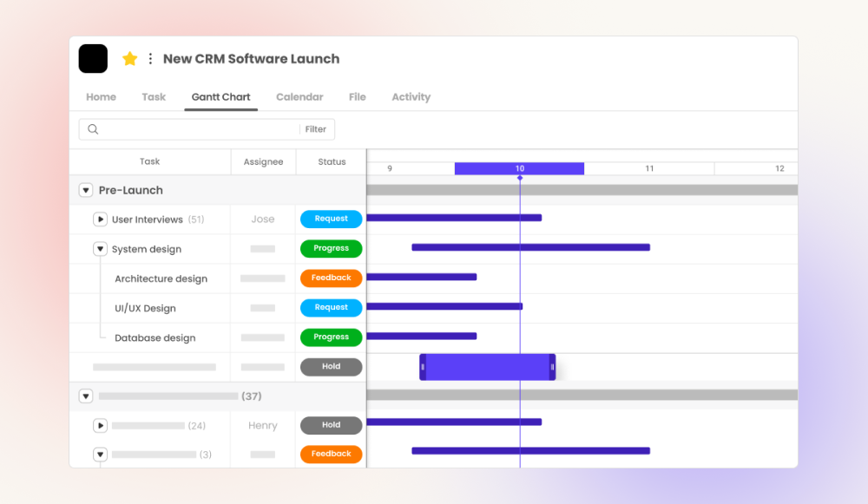Screen dimensions: 868x504
Task: Click the Architecture design Gantt bar
Action: (x=422, y=277)
